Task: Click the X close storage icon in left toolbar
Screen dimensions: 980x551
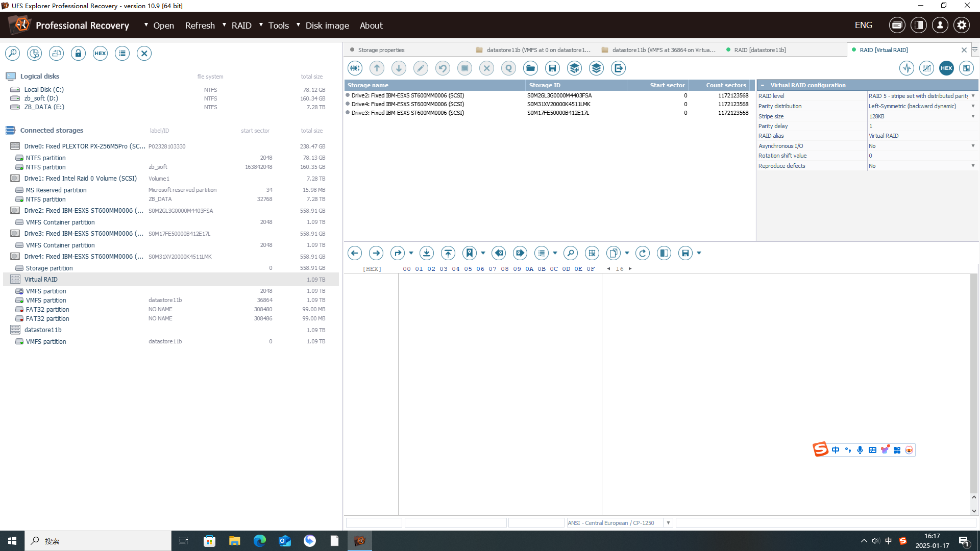Action: point(144,53)
